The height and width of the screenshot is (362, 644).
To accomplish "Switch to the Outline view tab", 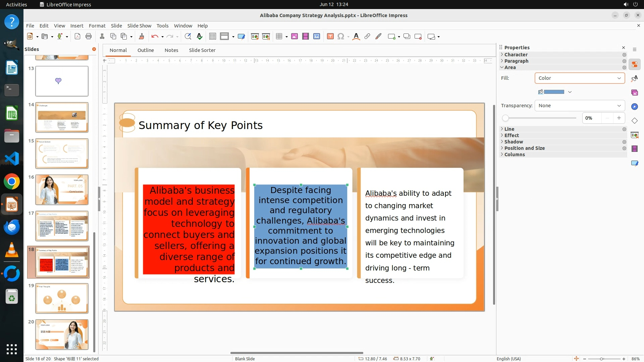I will click(146, 50).
